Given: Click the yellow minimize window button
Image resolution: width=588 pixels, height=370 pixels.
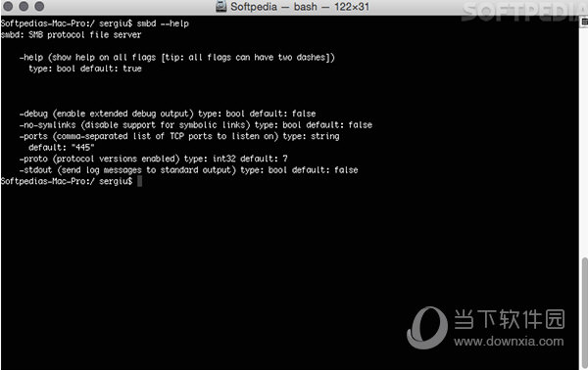Looking at the screenshot, I should (x=24, y=7).
